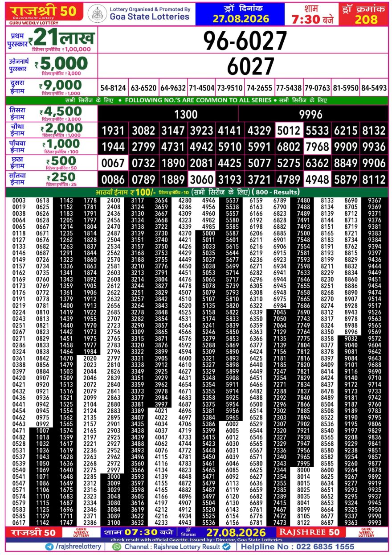Viewport: 392px width, 555px height.
Task: Select fourth prize number 1931
Action: [113, 131]
